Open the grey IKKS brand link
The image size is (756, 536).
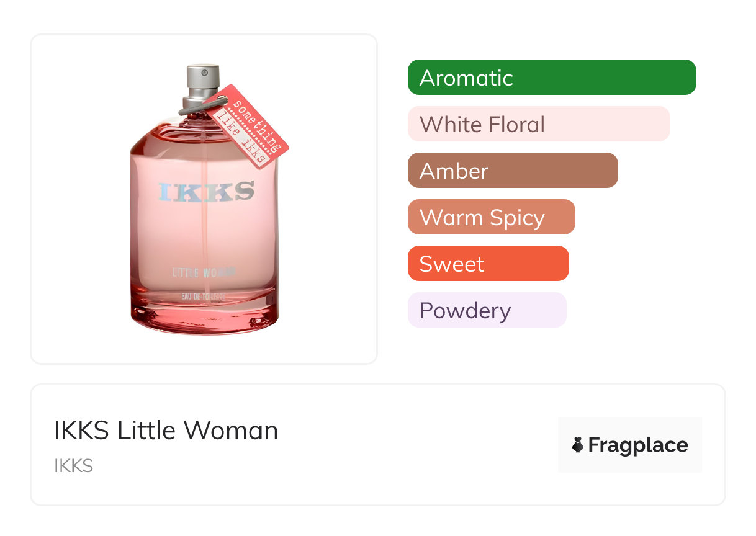(74, 466)
